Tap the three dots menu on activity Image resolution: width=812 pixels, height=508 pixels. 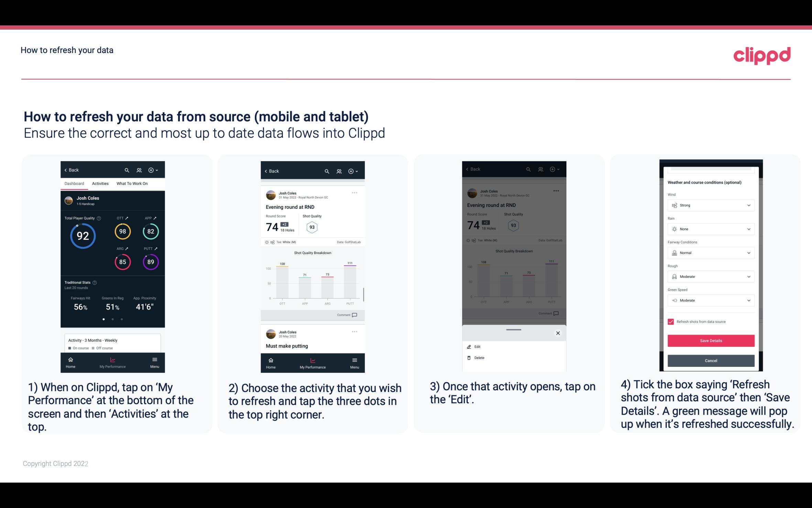[355, 192]
